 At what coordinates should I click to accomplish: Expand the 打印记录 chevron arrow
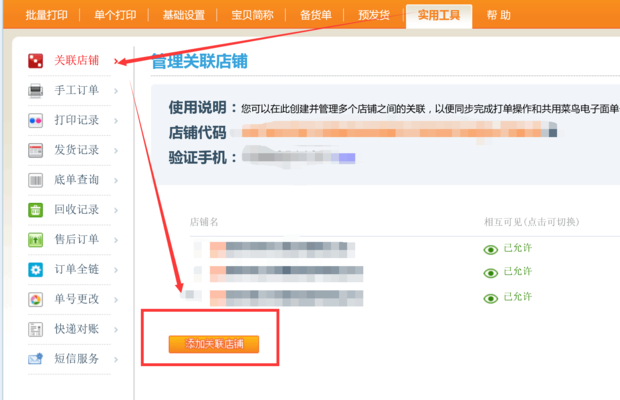pos(116,121)
